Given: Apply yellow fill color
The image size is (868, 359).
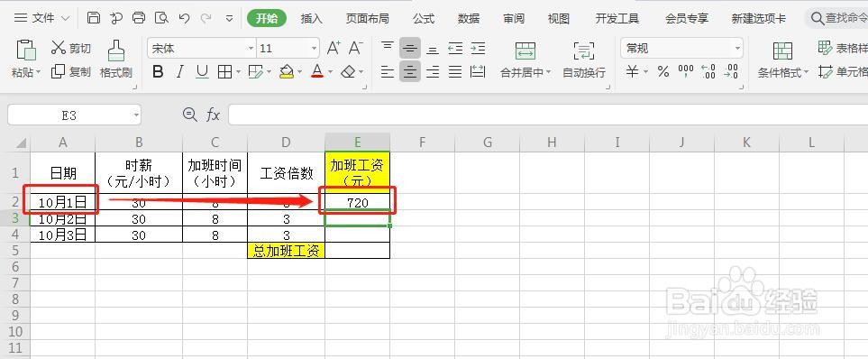Looking at the screenshot, I should click(287, 71).
